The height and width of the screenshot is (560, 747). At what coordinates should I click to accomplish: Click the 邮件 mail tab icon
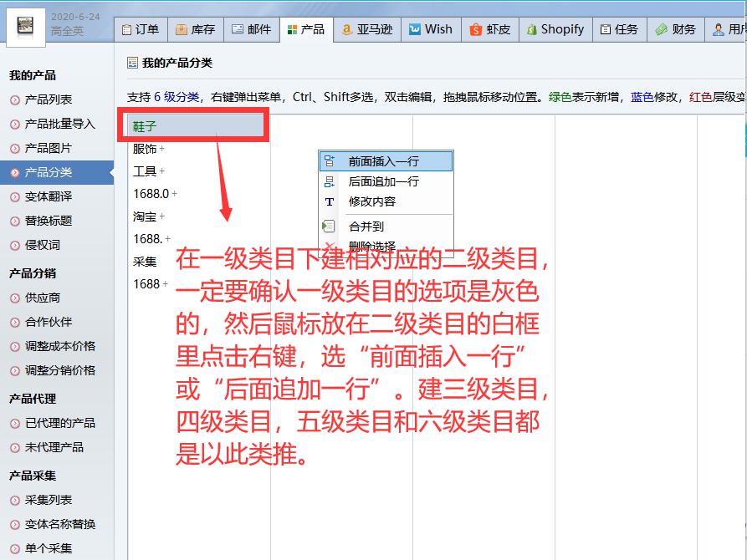[x=238, y=29]
